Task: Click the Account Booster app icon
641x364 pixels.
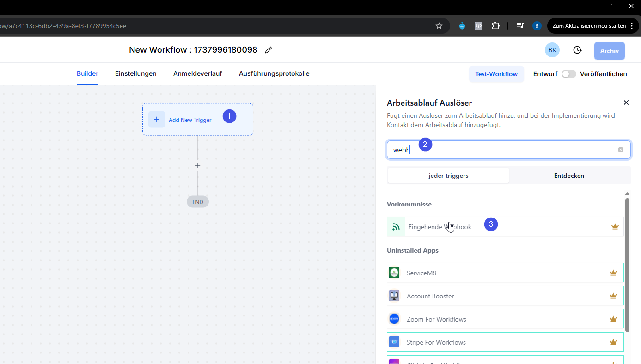Action: (x=394, y=296)
